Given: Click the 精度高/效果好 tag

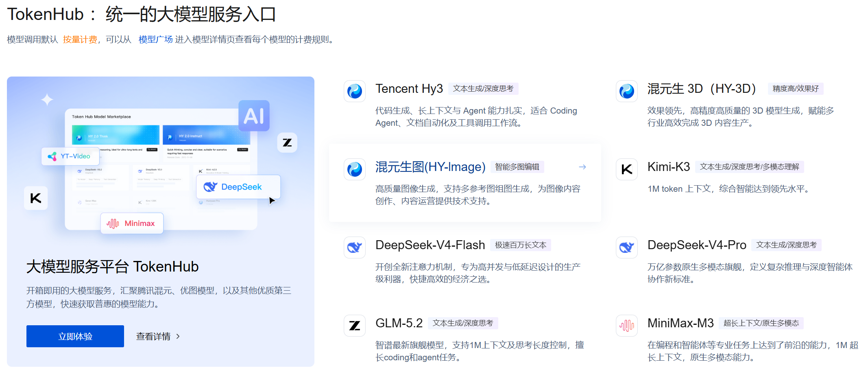Looking at the screenshot, I should point(796,89).
